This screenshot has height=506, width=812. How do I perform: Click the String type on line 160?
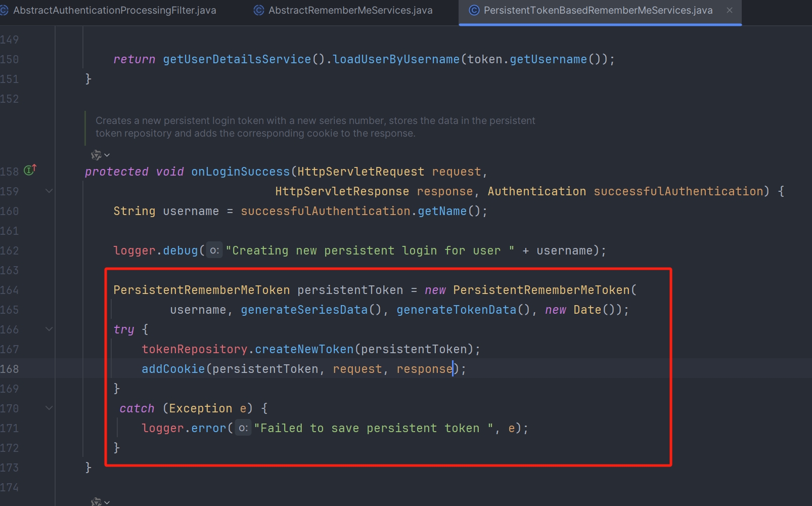(134, 211)
